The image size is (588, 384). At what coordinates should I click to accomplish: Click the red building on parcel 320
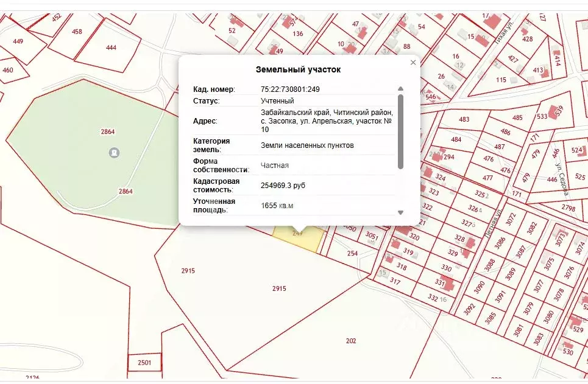pyautogui.click(x=403, y=231)
